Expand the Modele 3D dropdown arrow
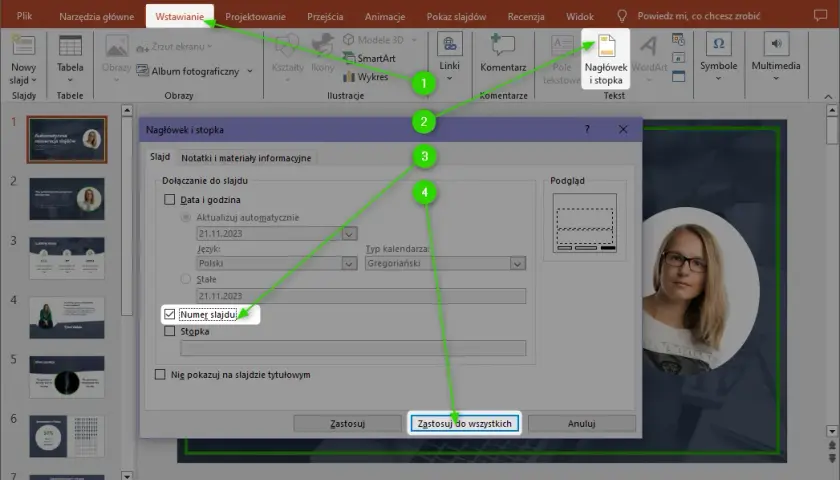840x480 pixels. [x=414, y=40]
